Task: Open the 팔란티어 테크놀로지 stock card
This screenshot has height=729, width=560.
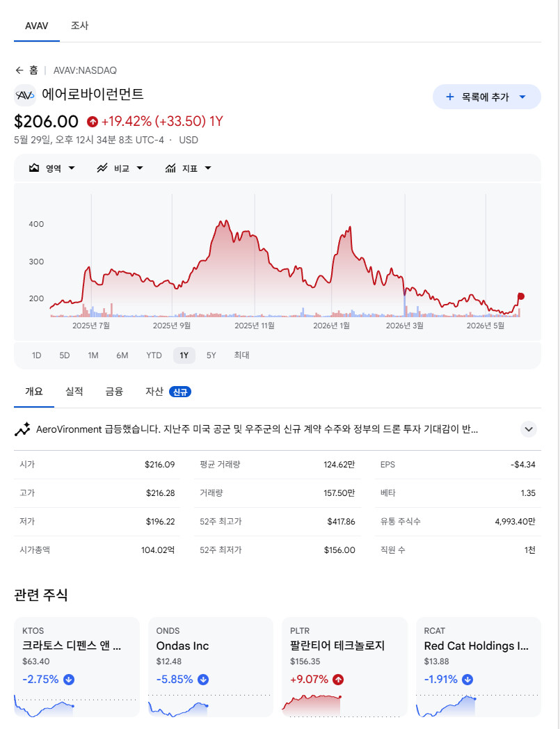Action: click(x=344, y=667)
